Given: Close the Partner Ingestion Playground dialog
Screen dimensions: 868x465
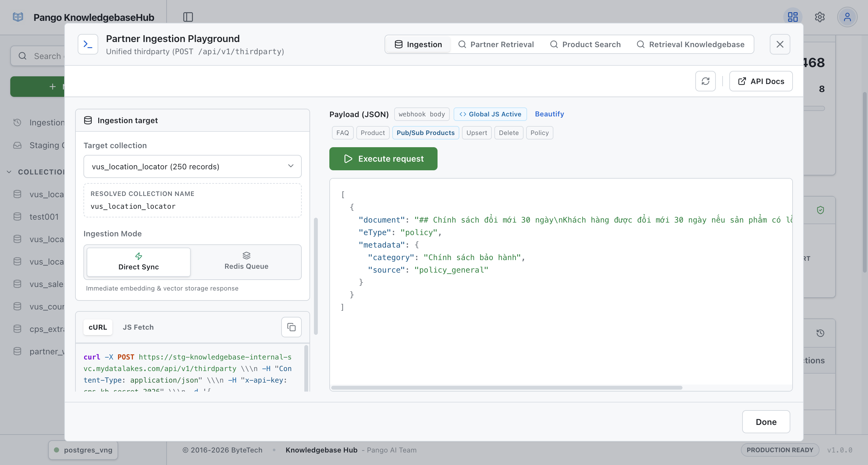Looking at the screenshot, I should (780, 44).
